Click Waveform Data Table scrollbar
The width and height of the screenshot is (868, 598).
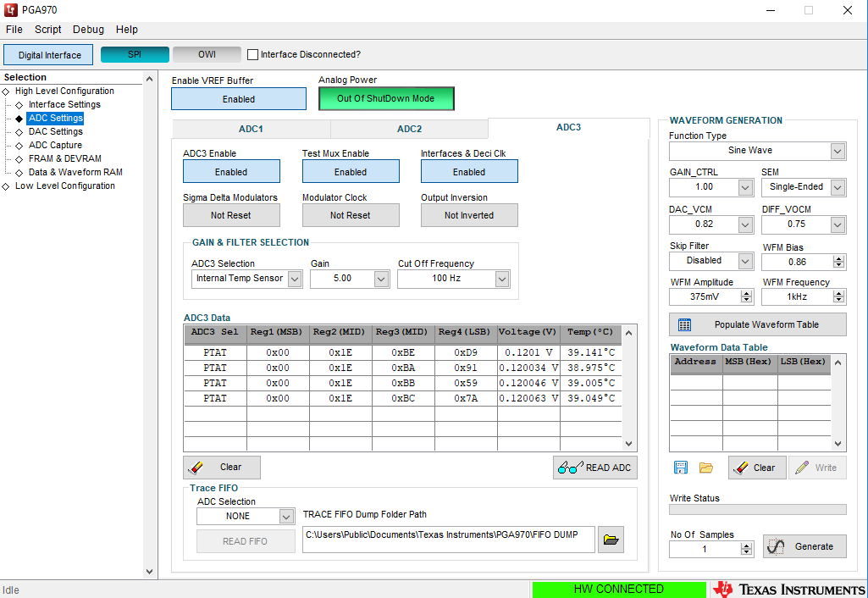pyautogui.click(x=838, y=403)
